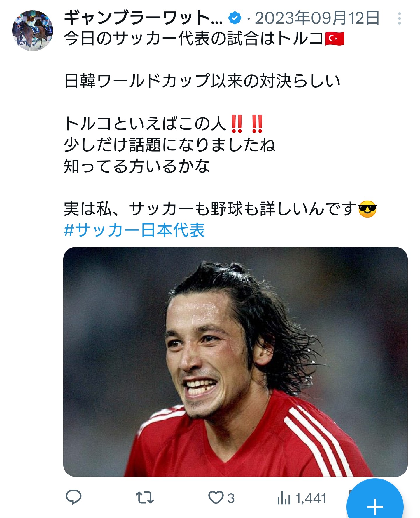Tap the blue verified badge
This screenshot has height=518, width=420.
point(235,18)
